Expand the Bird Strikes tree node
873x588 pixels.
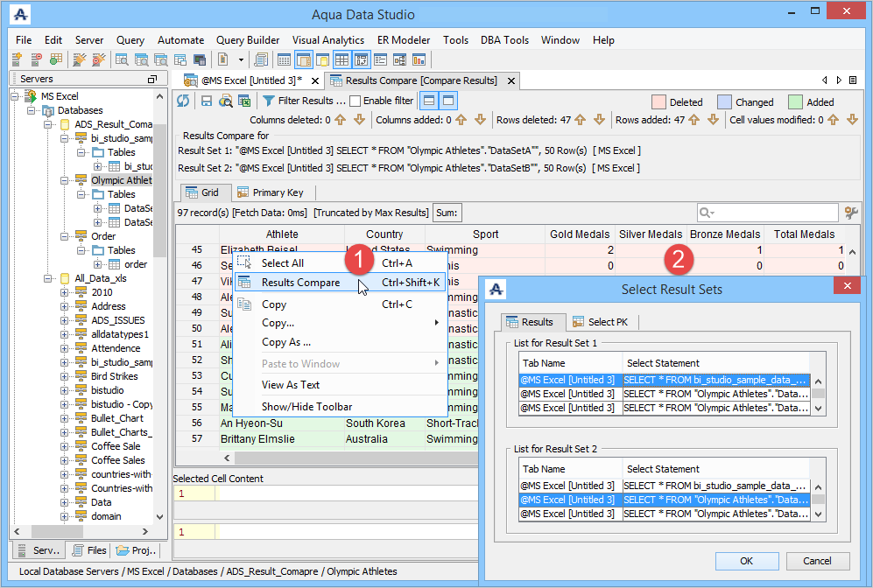click(66, 376)
